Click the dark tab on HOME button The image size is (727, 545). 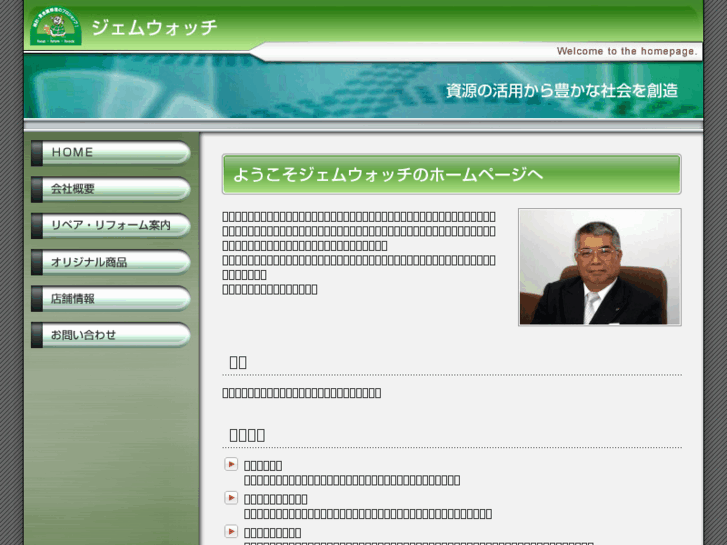pos(37,153)
